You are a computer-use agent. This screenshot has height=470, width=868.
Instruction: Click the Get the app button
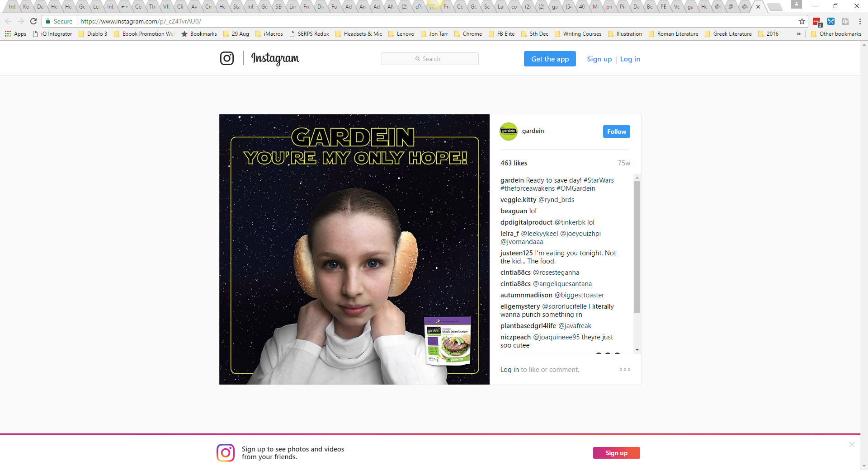point(550,59)
